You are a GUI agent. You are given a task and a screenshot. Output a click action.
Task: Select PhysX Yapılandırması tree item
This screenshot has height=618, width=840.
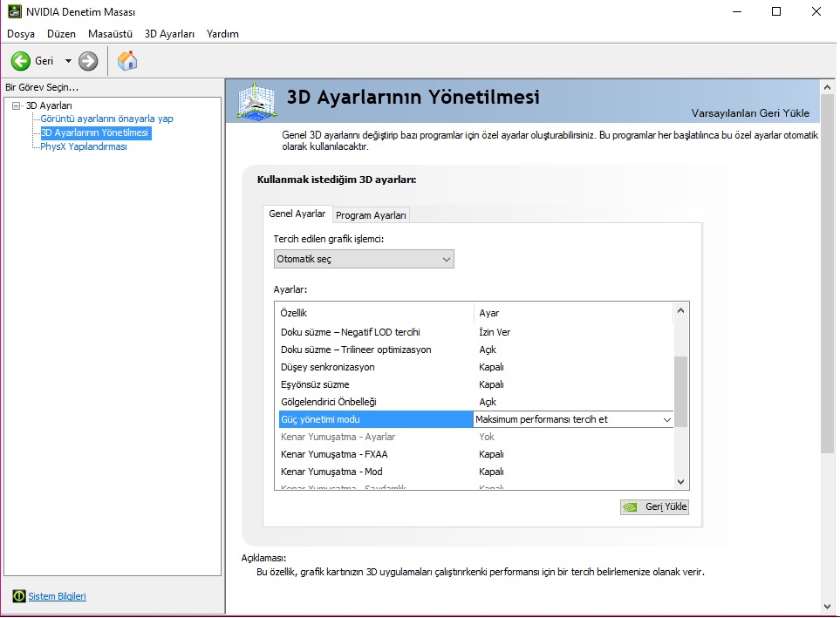coord(84,146)
